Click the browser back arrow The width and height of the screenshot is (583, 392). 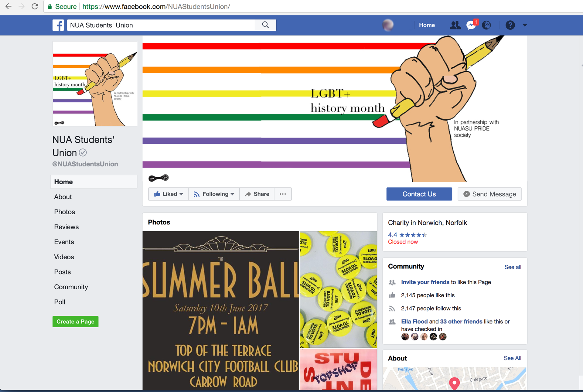[x=8, y=6]
